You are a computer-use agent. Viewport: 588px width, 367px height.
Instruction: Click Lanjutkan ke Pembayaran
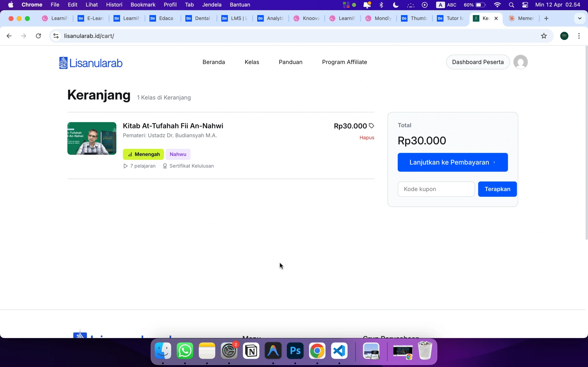click(452, 162)
